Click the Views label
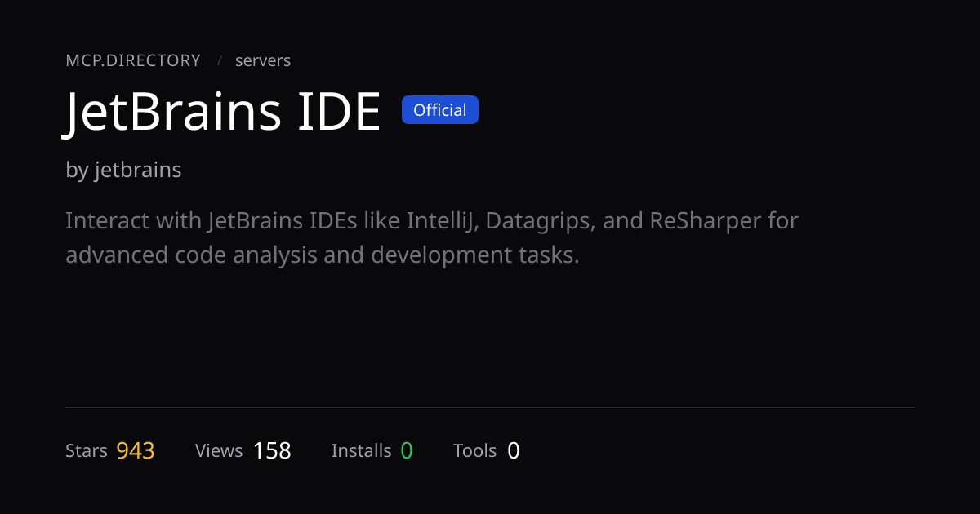Image resolution: width=980 pixels, height=514 pixels. point(219,450)
